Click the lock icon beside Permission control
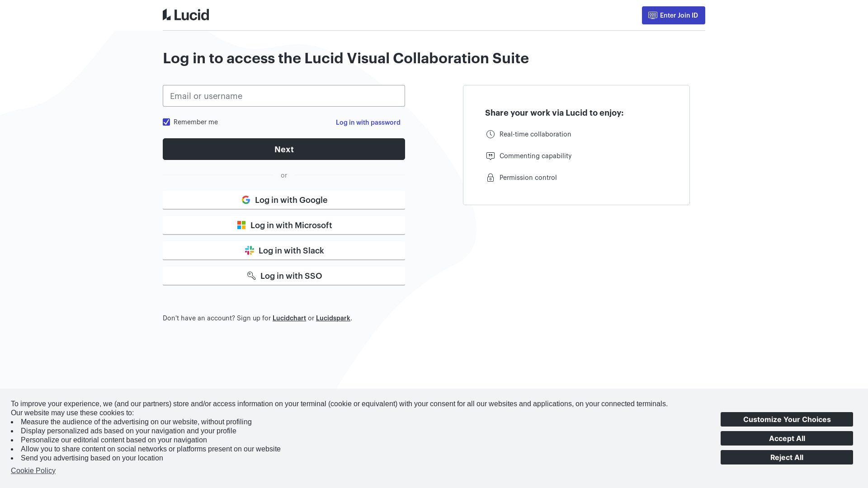Screen dimensions: 868x488 (x=491, y=178)
